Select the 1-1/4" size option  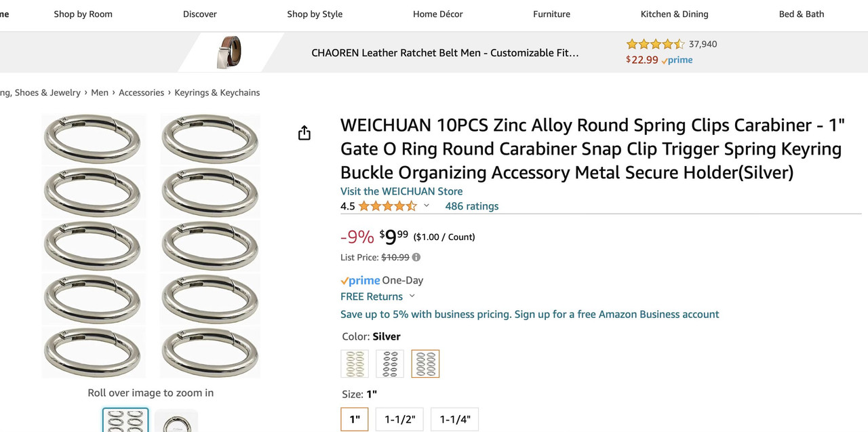[454, 419]
